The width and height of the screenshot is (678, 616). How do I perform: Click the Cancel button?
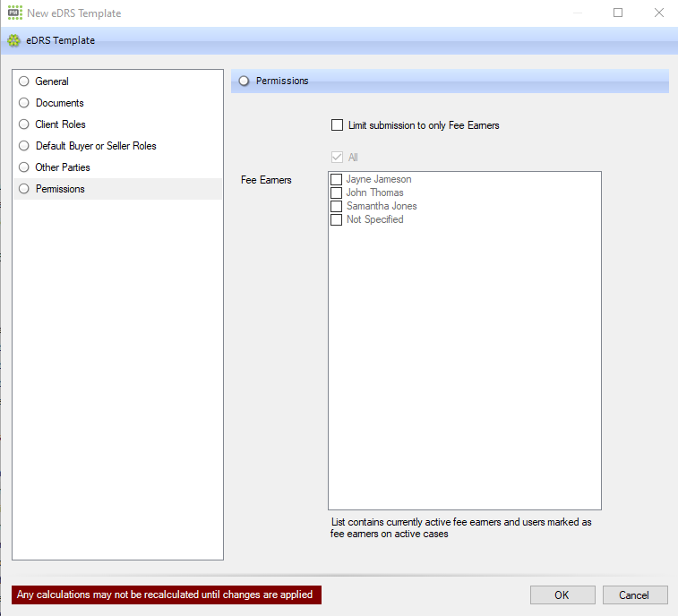[635, 595]
